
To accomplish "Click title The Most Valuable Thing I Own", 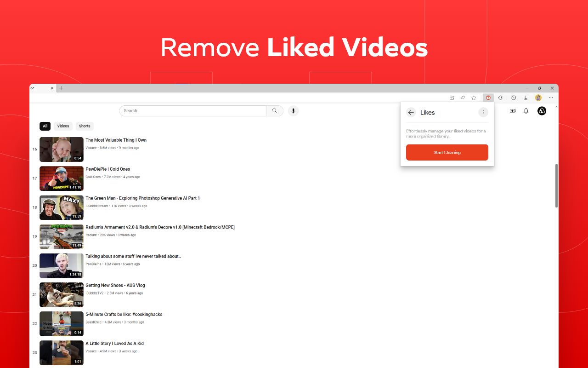I will [x=116, y=140].
